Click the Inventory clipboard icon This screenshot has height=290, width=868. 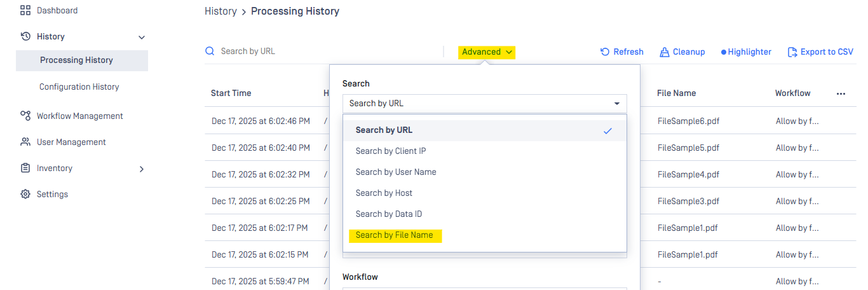point(25,168)
